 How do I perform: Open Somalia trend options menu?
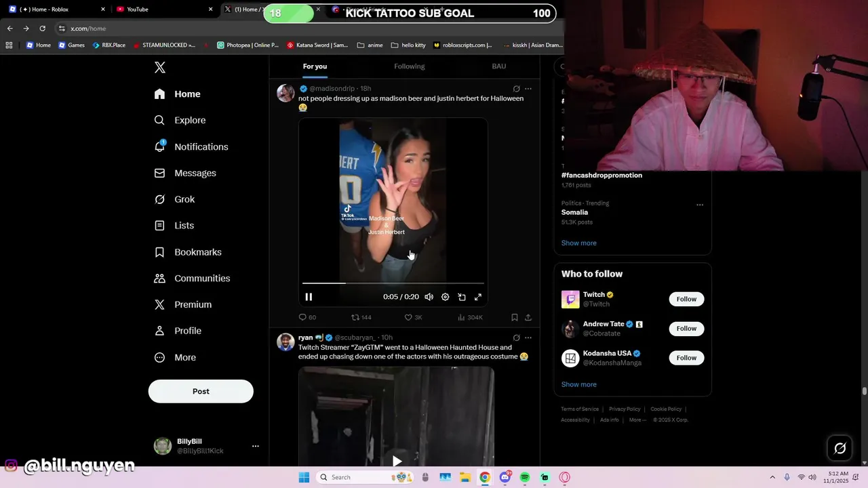click(700, 205)
